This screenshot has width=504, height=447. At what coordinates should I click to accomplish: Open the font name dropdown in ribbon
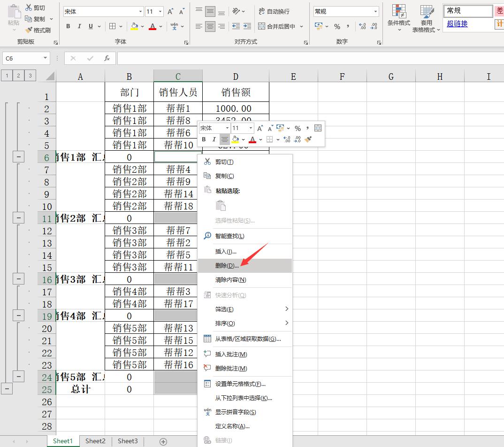click(x=140, y=11)
